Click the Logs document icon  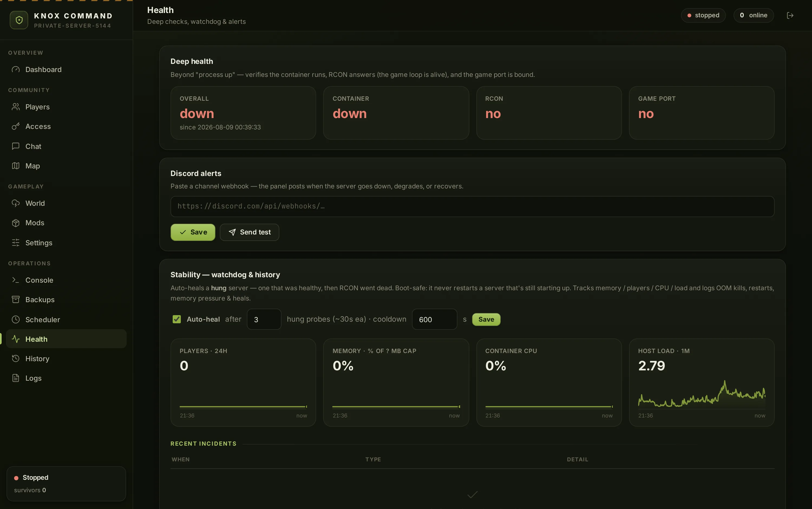click(x=15, y=378)
